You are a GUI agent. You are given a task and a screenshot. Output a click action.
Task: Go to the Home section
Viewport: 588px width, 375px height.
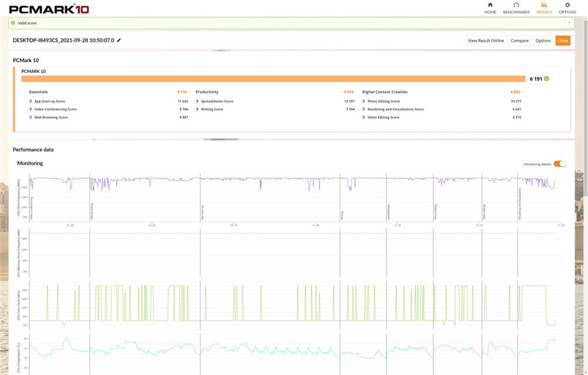click(490, 8)
